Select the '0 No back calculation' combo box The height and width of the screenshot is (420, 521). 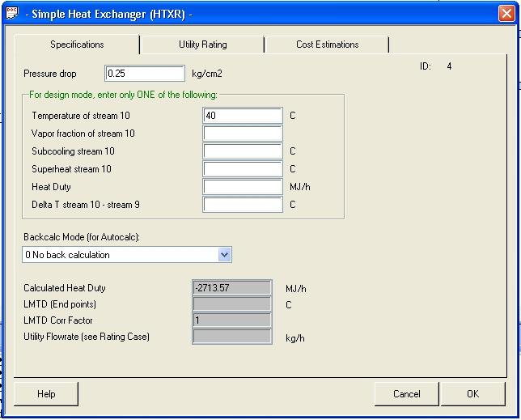pos(127,255)
